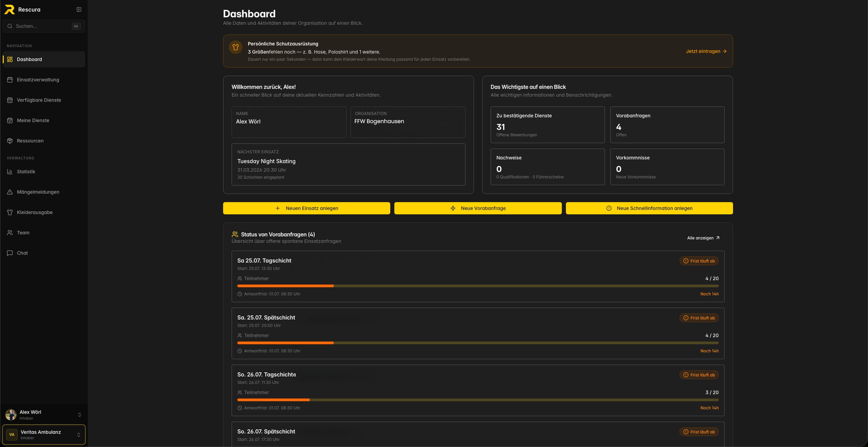Click Jetzt eintragen link

click(706, 51)
